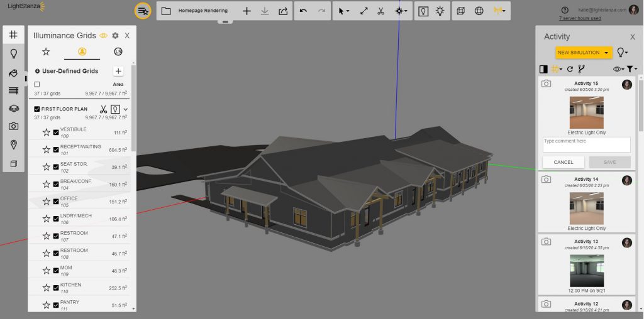The width and height of the screenshot is (644, 319).
Task: Select the scissors section-cut toolbar tool
Action: point(381,11)
